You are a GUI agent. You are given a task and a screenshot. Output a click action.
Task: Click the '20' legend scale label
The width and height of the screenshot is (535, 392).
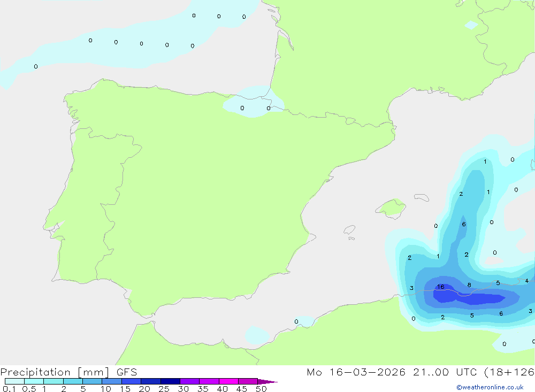click(144, 389)
